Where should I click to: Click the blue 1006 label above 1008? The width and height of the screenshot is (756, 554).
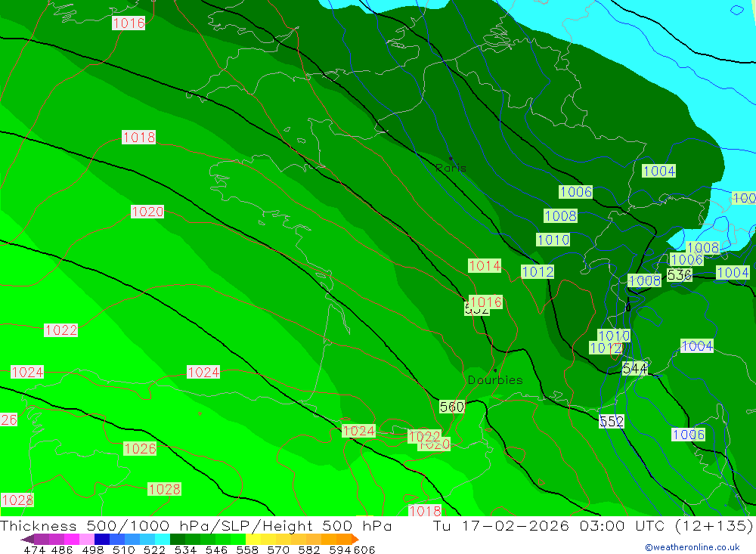coord(575,192)
